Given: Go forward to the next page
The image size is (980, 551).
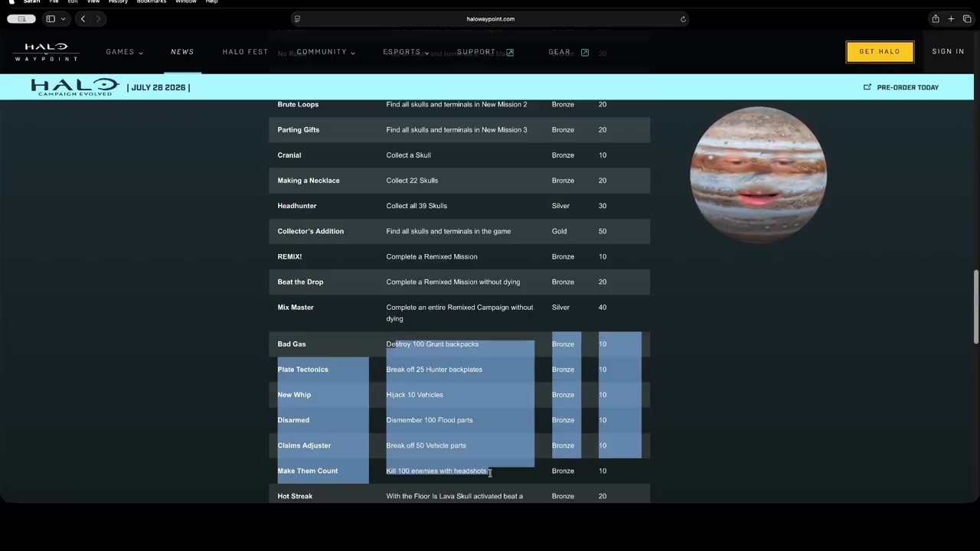Looking at the screenshot, I should [98, 19].
